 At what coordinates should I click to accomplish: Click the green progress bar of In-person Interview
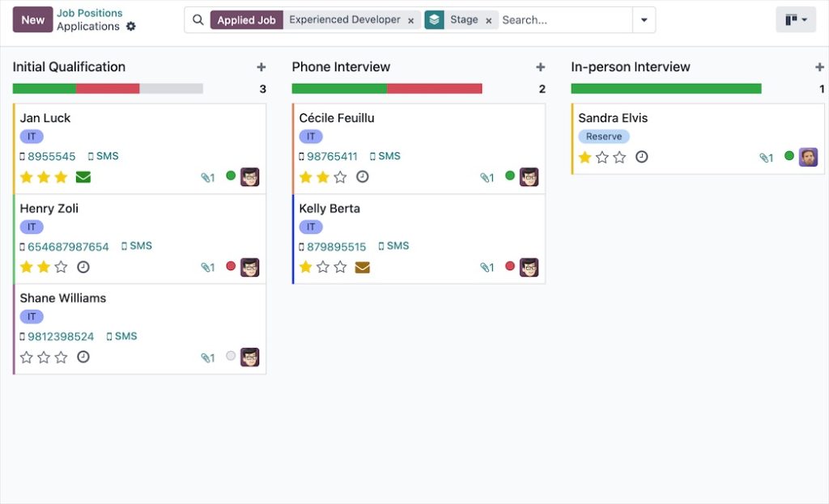(x=665, y=87)
